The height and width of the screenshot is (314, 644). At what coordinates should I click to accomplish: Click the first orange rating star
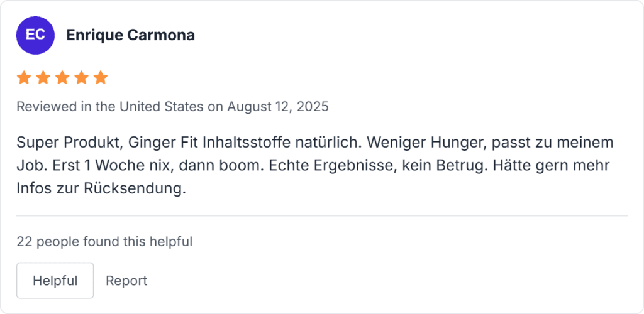(24, 78)
